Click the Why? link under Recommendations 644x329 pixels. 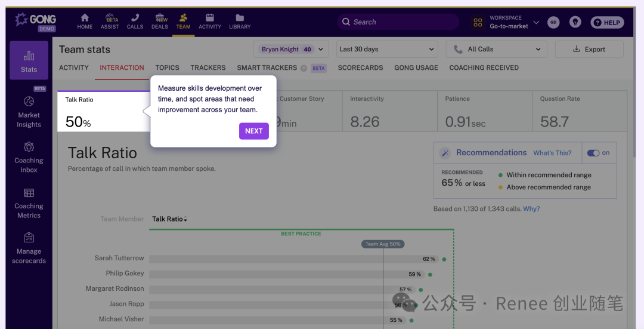point(531,209)
